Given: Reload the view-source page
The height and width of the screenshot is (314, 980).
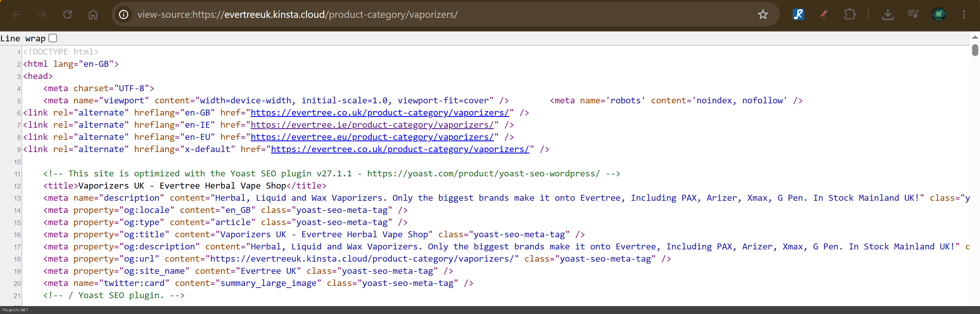Looking at the screenshot, I should coord(67,14).
